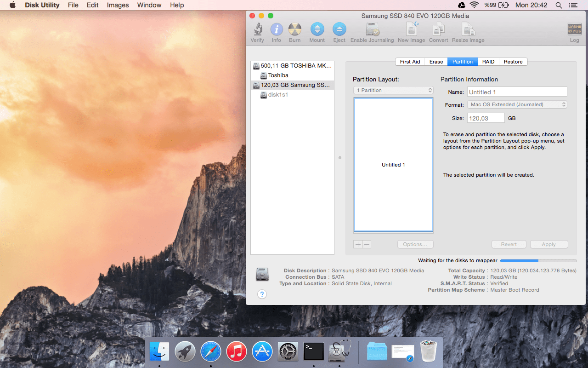Select the Resize Image icon
588x368 pixels.
point(468,31)
